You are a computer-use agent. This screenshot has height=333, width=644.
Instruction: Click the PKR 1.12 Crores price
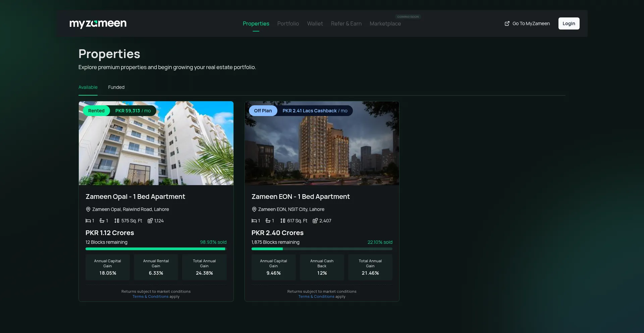pos(110,233)
